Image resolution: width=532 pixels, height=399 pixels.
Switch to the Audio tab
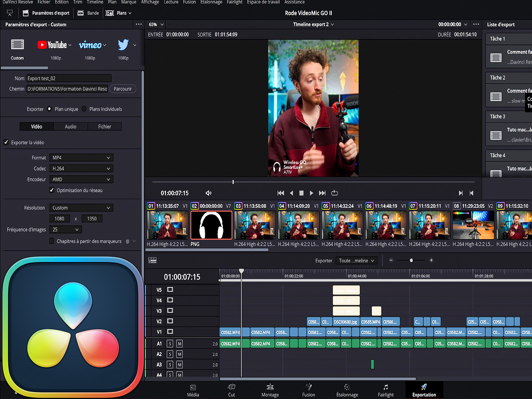[x=70, y=127]
